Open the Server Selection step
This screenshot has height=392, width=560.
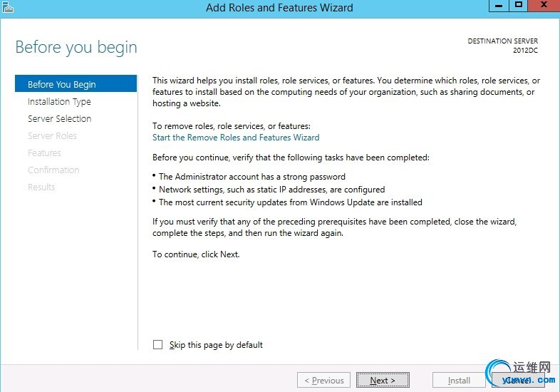(x=59, y=118)
